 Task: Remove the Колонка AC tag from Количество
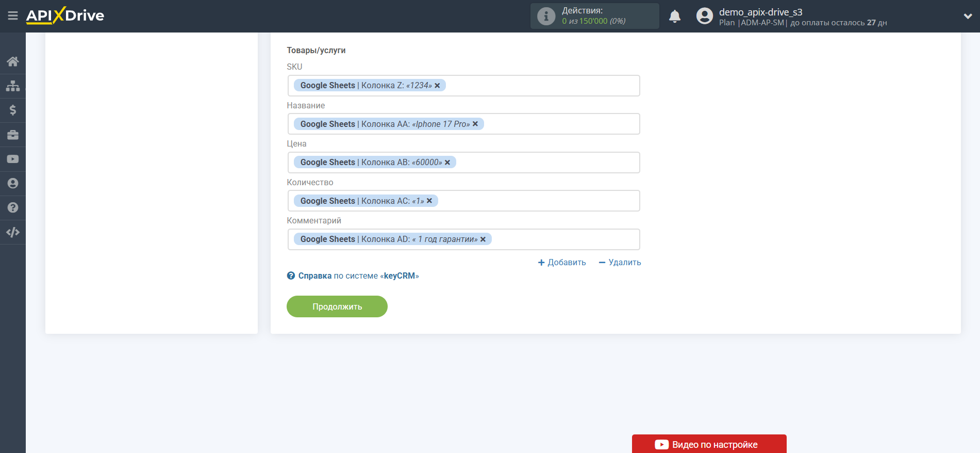[429, 201]
